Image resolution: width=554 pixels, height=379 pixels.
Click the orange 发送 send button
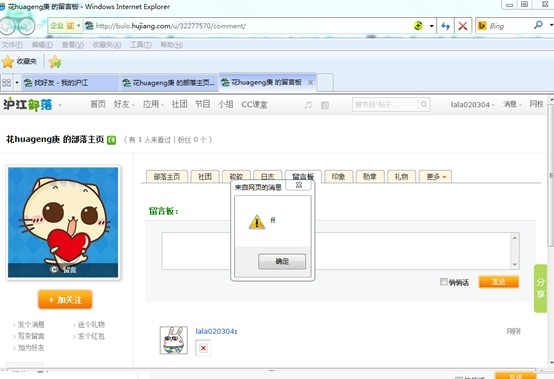[499, 282]
